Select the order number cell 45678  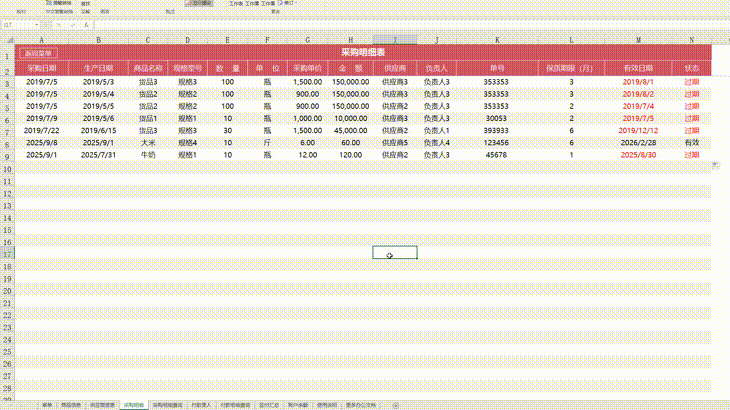click(496, 155)
